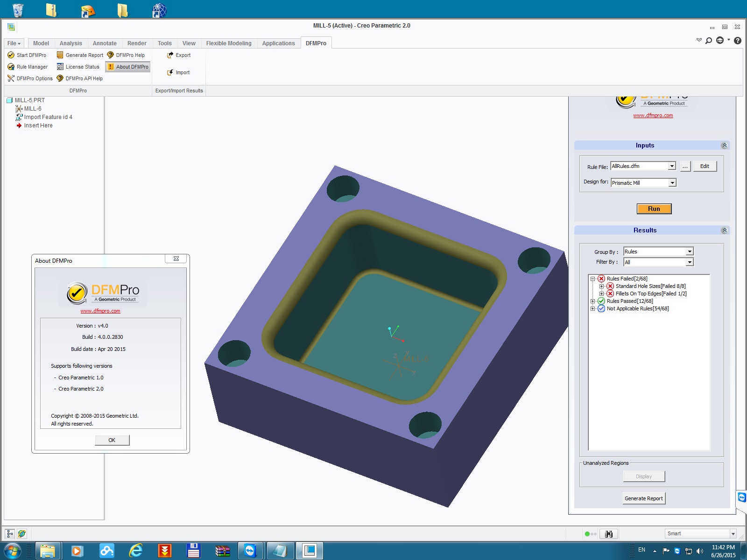The image size is (747, 560).
Task: Check License Status
Action: (78, 67)
